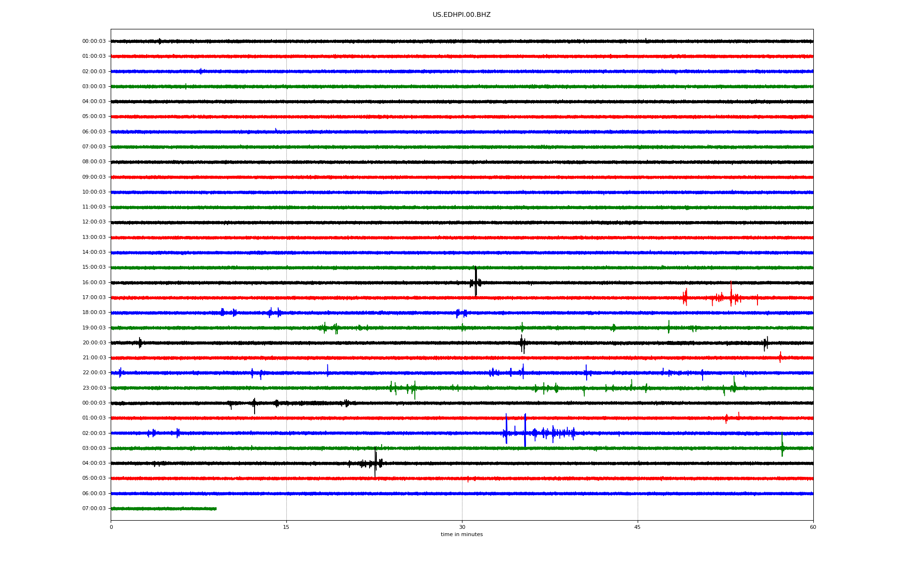The image size is (924, 578).
Task: Pick the 23:00:03 row time label
Action: pyautogui.click(x=94, y=388)
